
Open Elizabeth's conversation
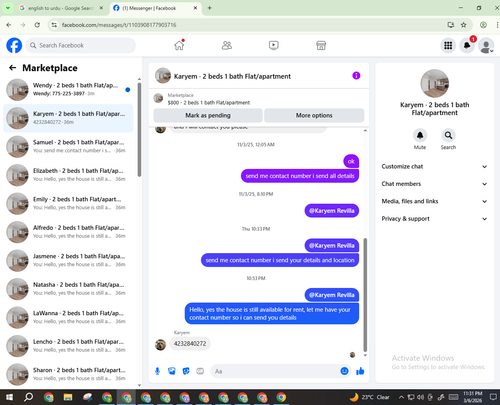[68, 175]
